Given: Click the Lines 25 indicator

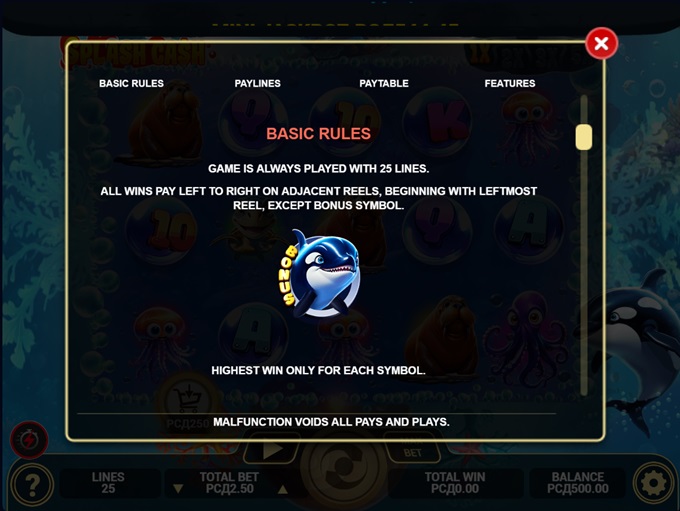Looking at the screenshot, I should (108, 483).
